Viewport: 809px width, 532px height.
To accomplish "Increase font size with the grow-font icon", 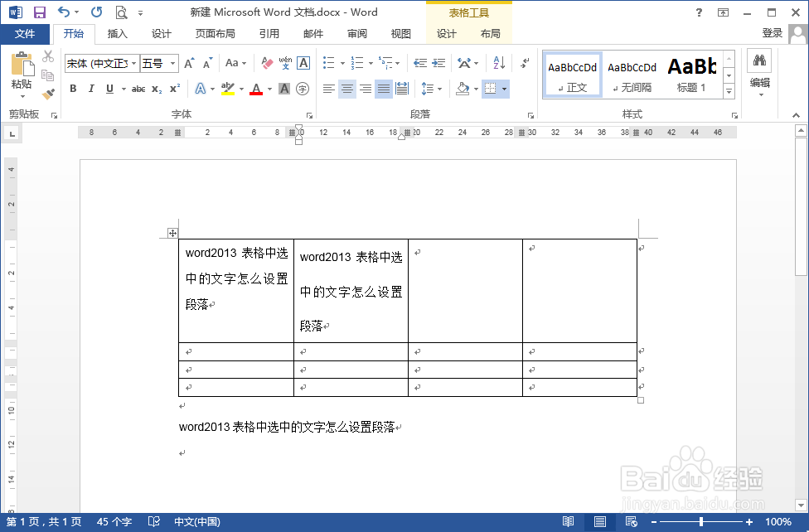I will pos(189,64).
